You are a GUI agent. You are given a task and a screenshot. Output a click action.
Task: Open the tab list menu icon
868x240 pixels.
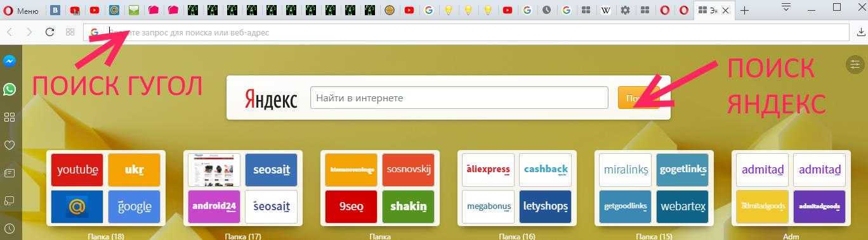point(786,8)
